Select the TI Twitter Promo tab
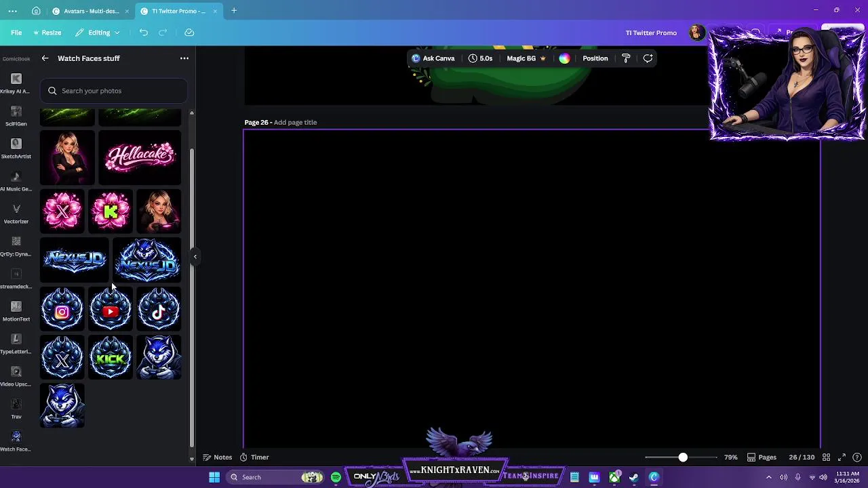Screen dimensions: 868x488 [178, 11]
